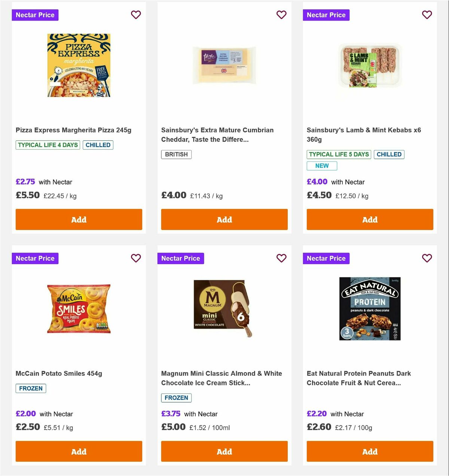
Task: Click the heart icon on Cumbrian Cheddar
Action: [281, 15]
